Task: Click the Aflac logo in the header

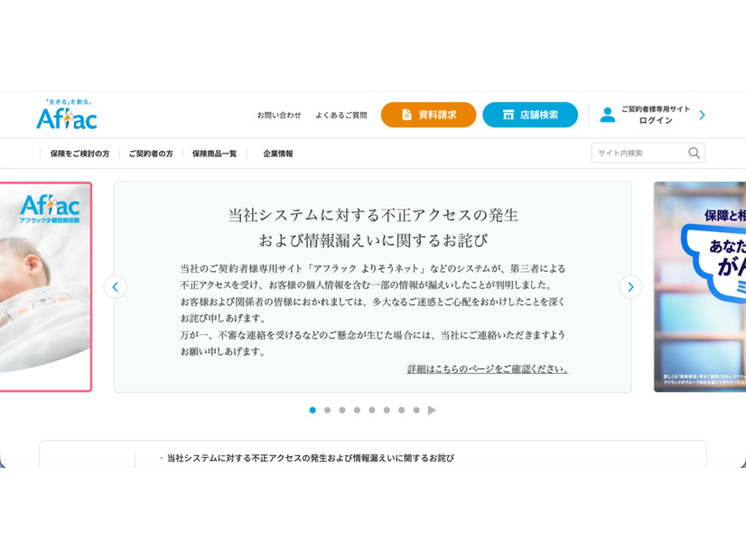Action: (67, 114)
